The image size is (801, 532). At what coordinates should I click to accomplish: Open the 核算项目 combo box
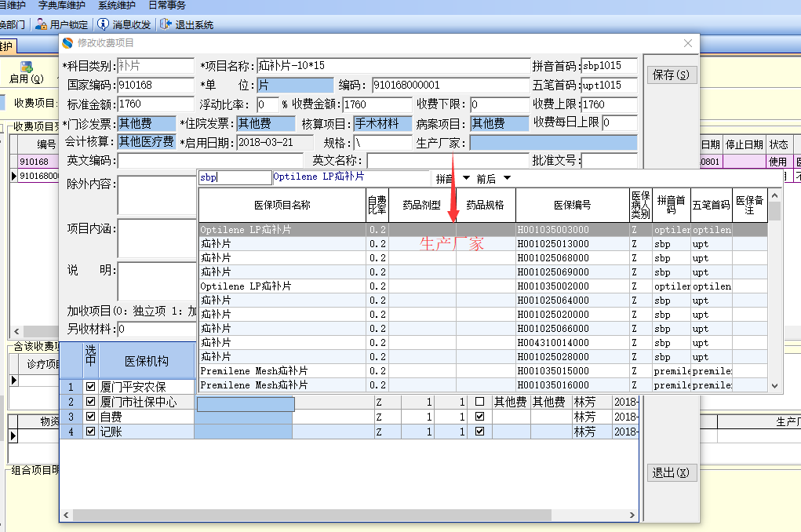[383, 124]
